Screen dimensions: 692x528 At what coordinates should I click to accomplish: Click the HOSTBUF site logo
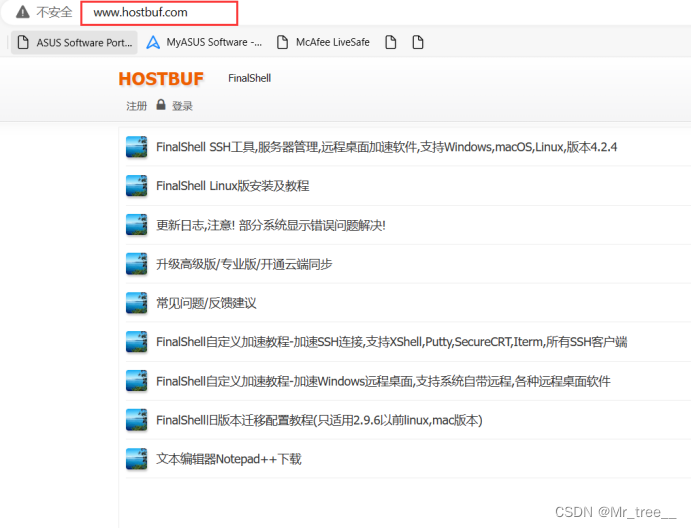click(x=161, y=79)
